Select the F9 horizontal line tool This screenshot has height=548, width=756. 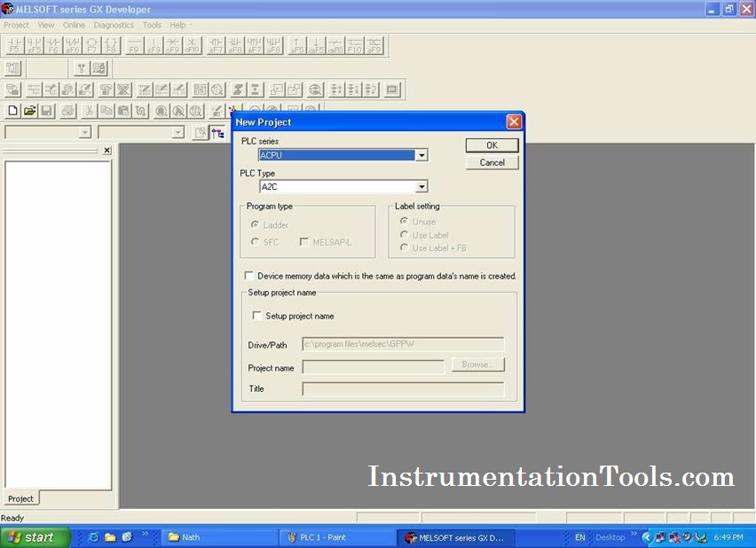[134, 45]
